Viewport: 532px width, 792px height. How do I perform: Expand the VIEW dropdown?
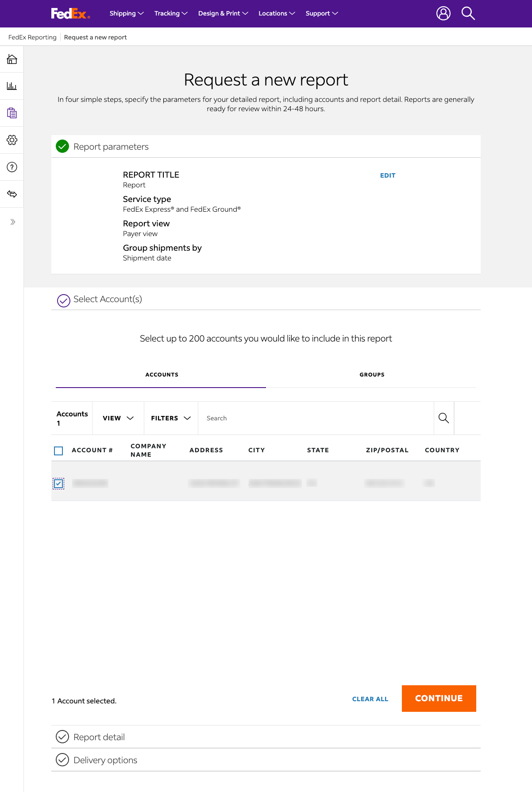[118, 418]
